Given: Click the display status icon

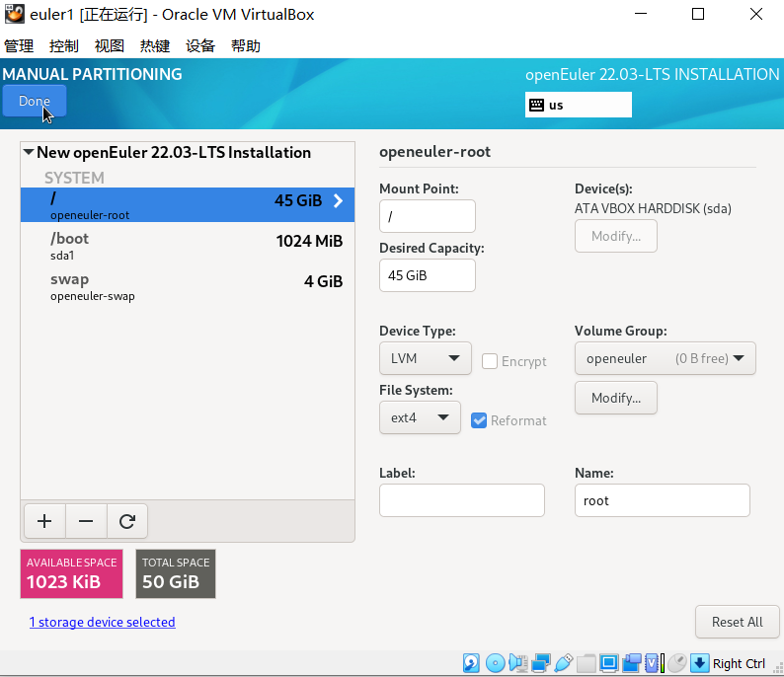Looking at the screenshot, I should pos(609,663).
